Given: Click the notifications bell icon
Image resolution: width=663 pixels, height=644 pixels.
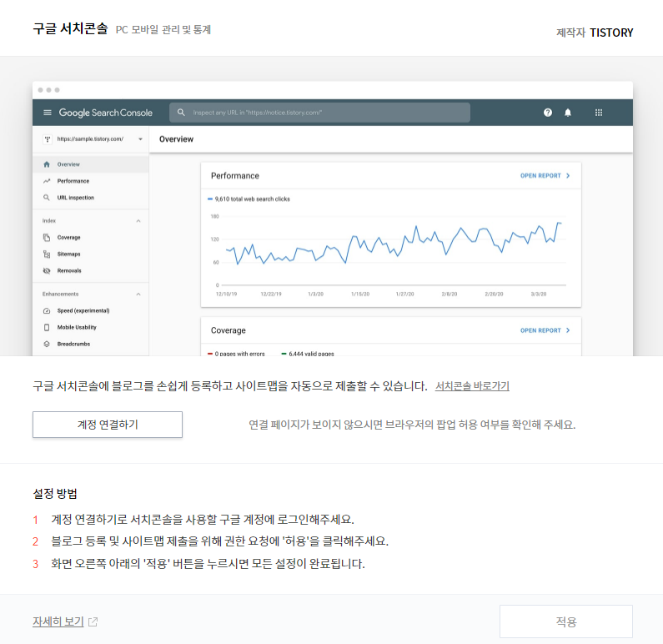Looking at the screenshot, I should pos(568,113).
